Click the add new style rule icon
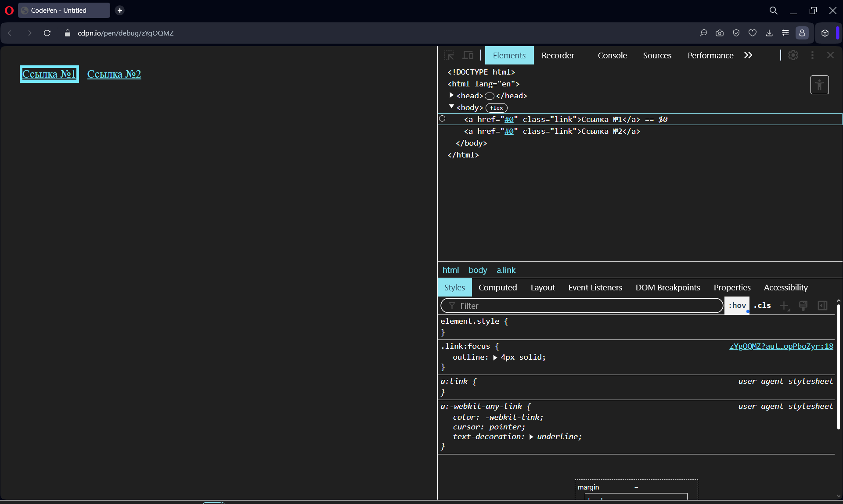The height and width of the screenshot is (504, 843). point(784,305)
